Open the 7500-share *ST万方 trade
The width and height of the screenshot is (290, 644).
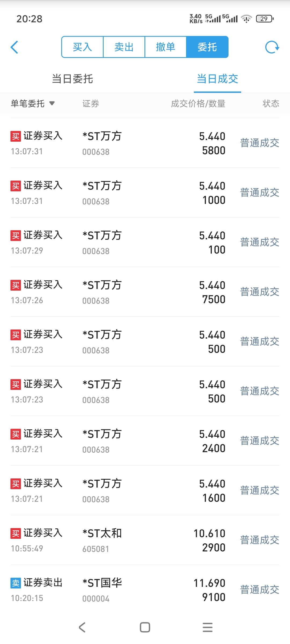[x=145, y=292]
